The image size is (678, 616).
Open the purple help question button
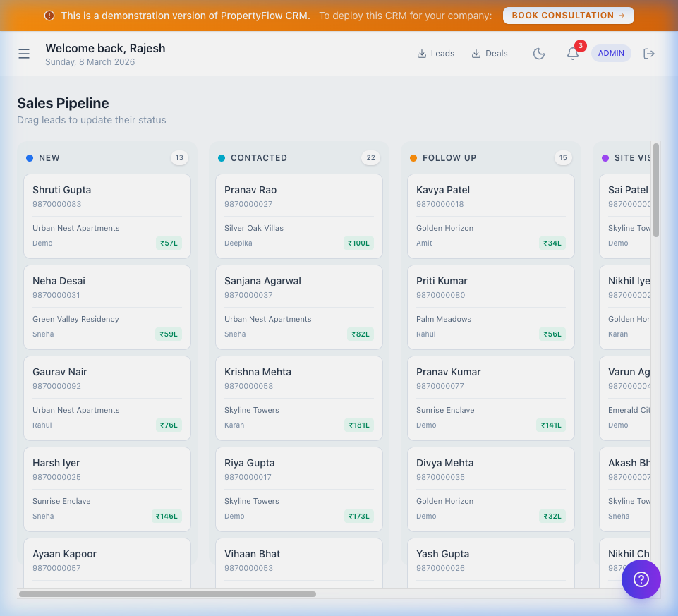641,579
